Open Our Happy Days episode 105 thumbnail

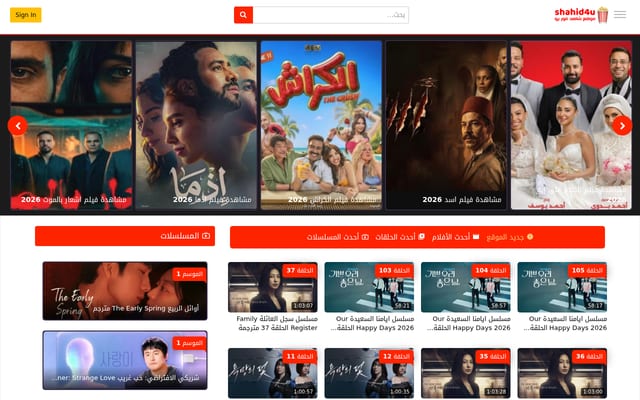(x=562, y=287)
